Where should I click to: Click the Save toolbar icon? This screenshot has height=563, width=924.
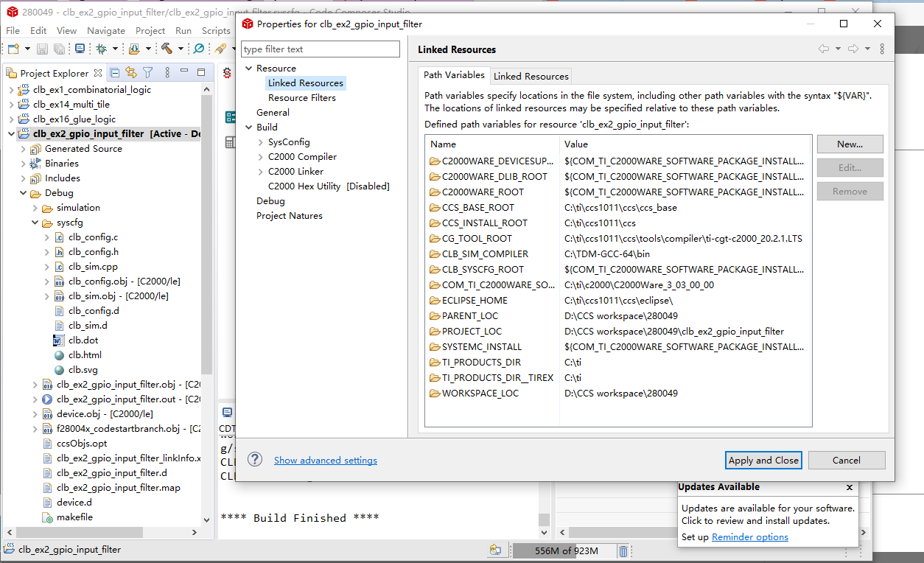pyautogui.click(x=42, y=49)
